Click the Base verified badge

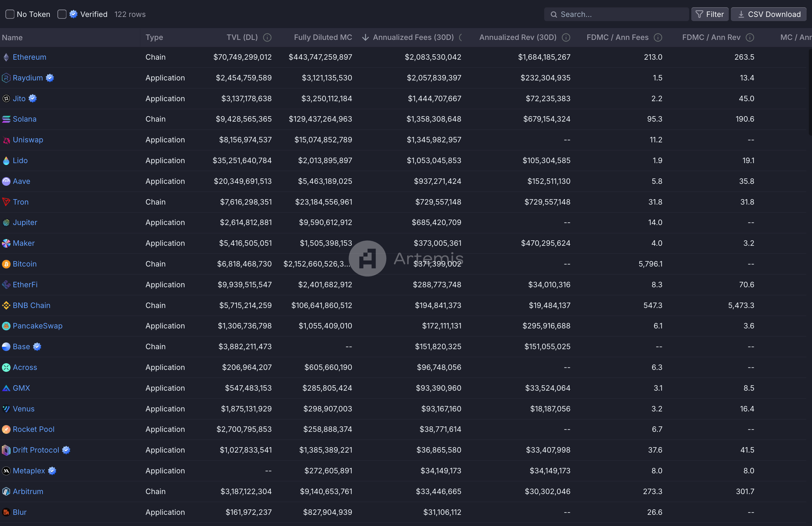click(x=37, y=347)
